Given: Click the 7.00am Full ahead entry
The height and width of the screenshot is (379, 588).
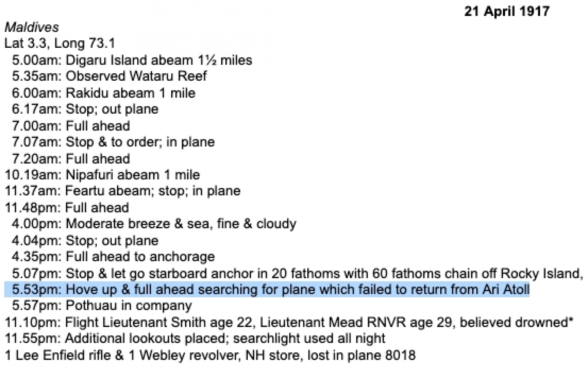Looking at the screenshot, I should pos(71,126).
